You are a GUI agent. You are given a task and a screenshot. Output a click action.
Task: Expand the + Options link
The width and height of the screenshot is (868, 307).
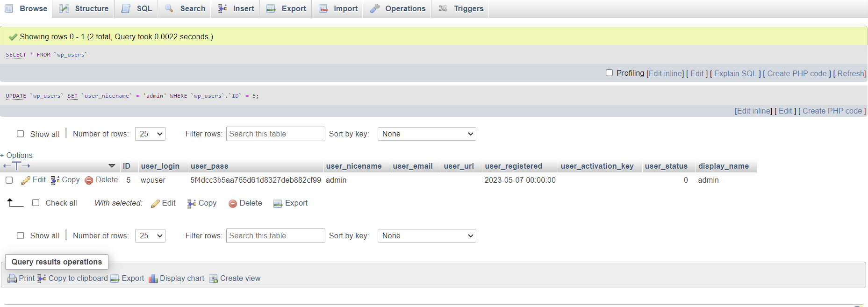17,155
